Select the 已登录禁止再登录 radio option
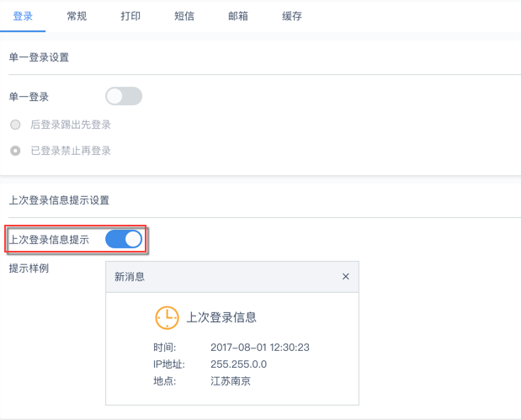The height and width of the screenshot is (420, 521). [x=15, y=151]
